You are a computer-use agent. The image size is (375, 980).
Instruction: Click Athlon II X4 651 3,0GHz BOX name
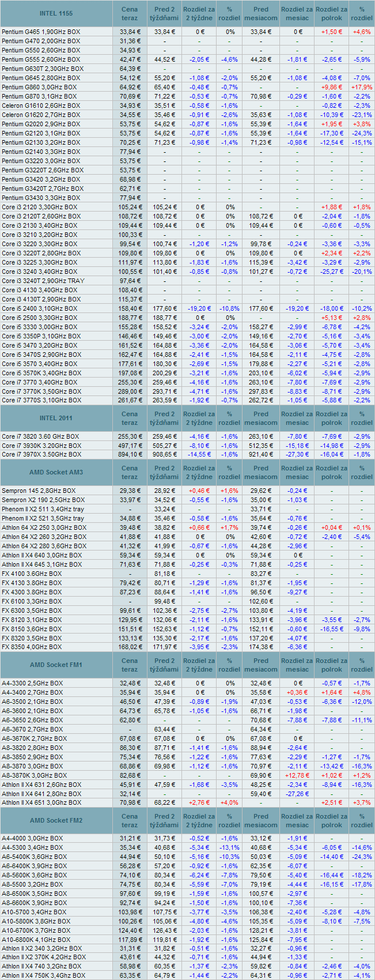click(41, 802)
